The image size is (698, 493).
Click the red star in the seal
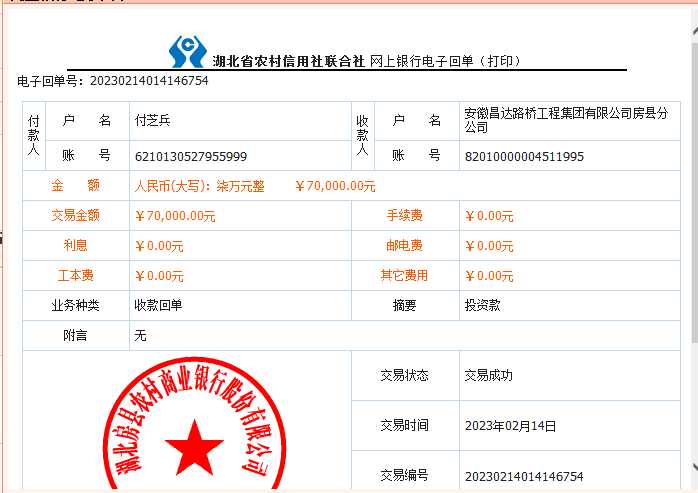(194, 447)
